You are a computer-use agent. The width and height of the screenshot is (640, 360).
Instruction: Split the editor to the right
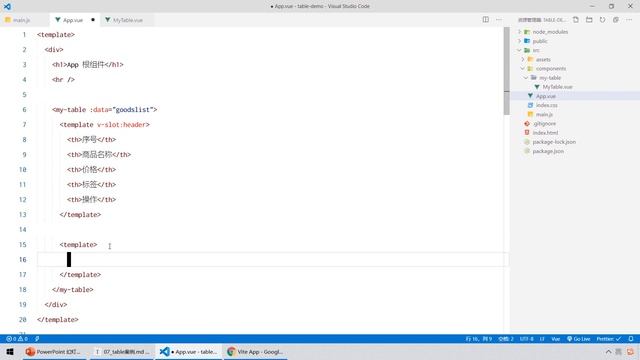click(485, 20)
